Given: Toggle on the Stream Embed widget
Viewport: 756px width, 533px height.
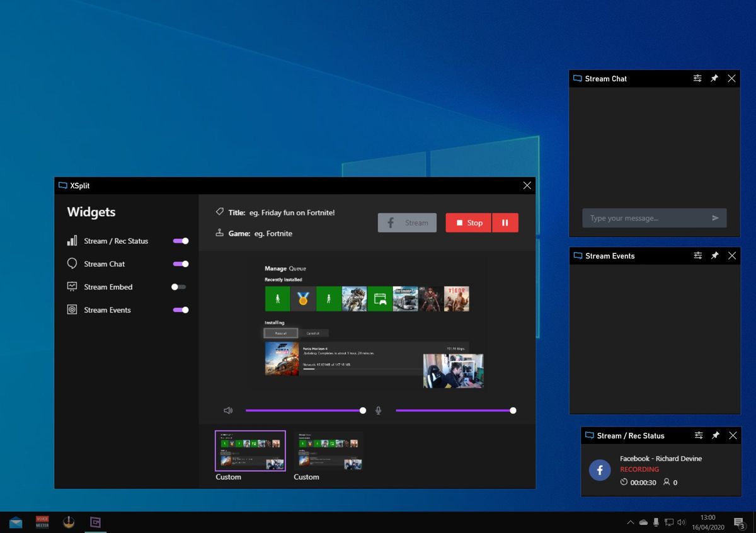Looking at the screenshot, I should click(178, 287).
